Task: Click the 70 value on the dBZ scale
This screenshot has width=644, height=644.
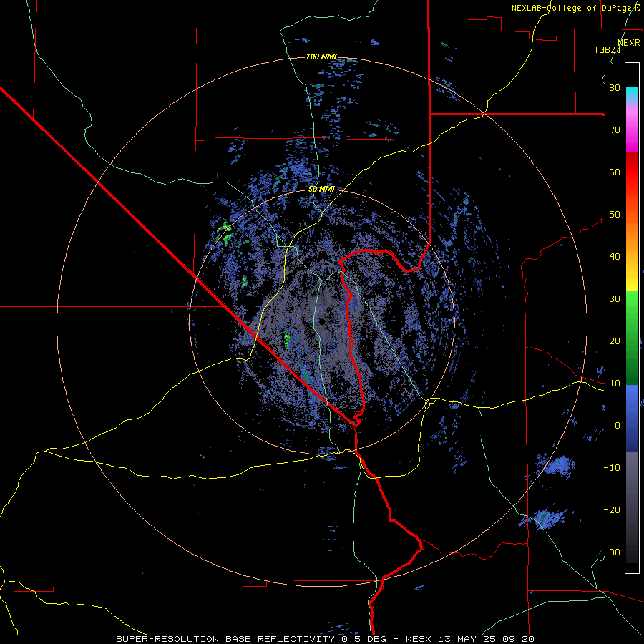Action: click(615, 130)
